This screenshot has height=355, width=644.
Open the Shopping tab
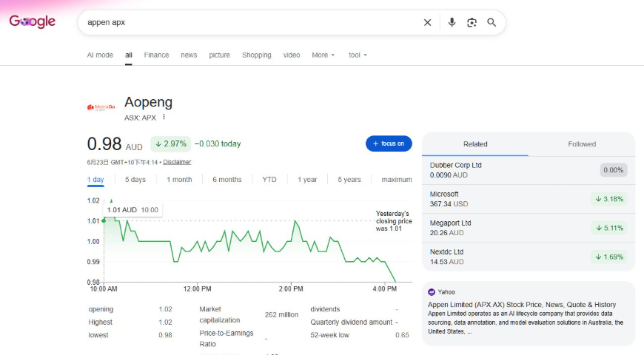point(257,55)
